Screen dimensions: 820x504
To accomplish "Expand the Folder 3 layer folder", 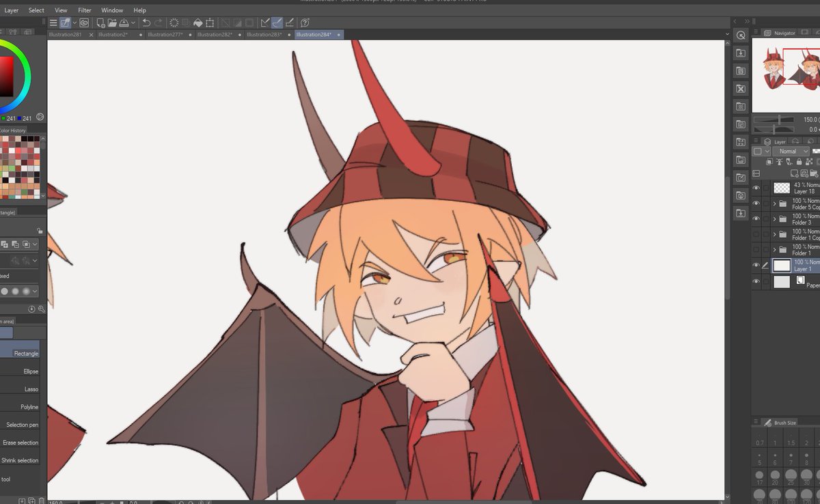I will pyautogui.click(x=774, y=219).
